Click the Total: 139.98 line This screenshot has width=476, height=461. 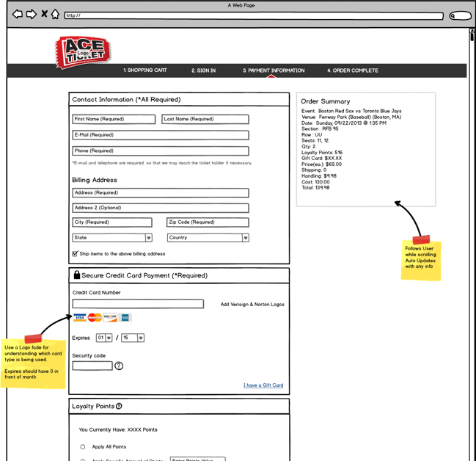(x=315, y=187)
